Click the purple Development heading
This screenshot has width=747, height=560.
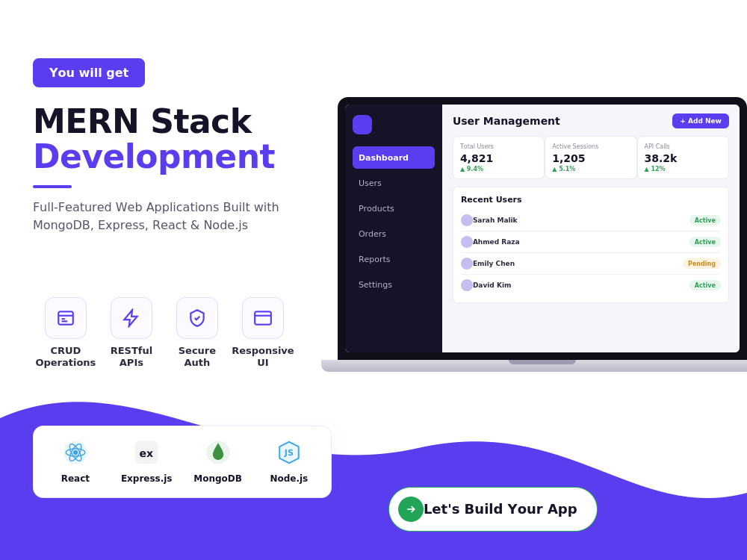155,157
